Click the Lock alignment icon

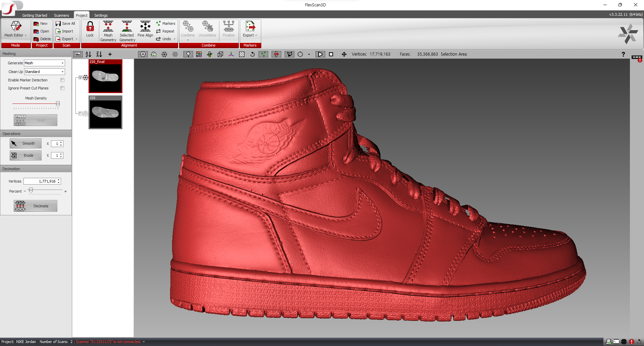[90, 29]
